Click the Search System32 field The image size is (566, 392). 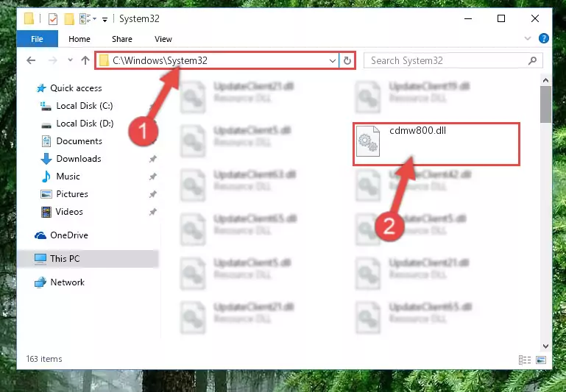click(x=453, y=60)
